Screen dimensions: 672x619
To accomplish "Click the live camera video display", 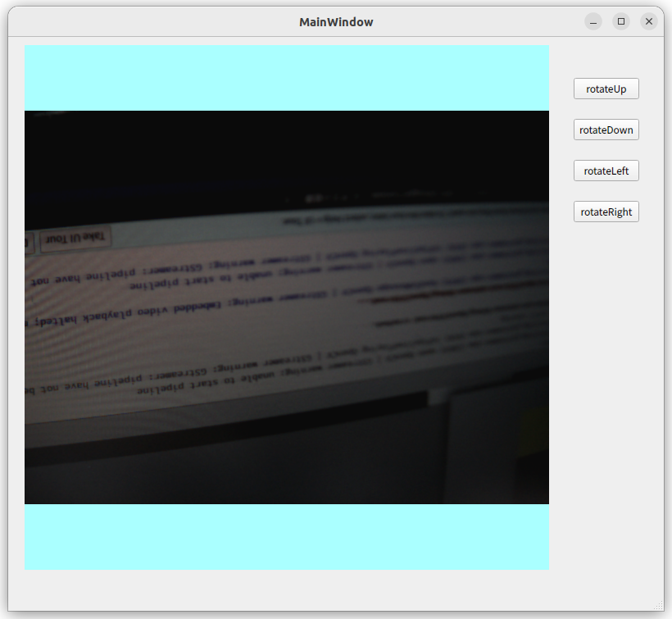I will click(287, 307).
